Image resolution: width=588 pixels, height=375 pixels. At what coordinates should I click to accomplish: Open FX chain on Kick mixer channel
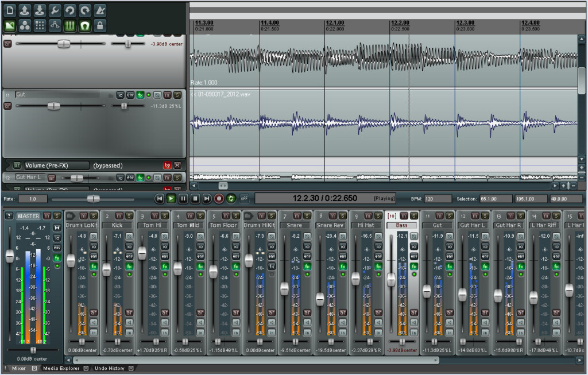coord(129,266)
